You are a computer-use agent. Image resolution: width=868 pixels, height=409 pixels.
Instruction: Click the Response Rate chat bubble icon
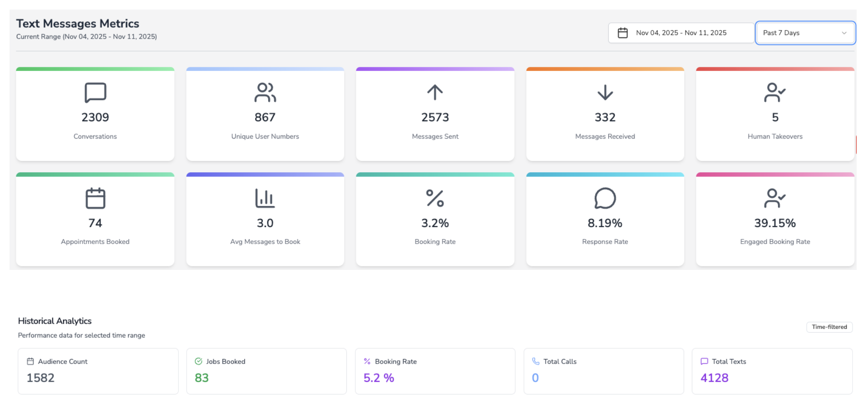[605, 198]
